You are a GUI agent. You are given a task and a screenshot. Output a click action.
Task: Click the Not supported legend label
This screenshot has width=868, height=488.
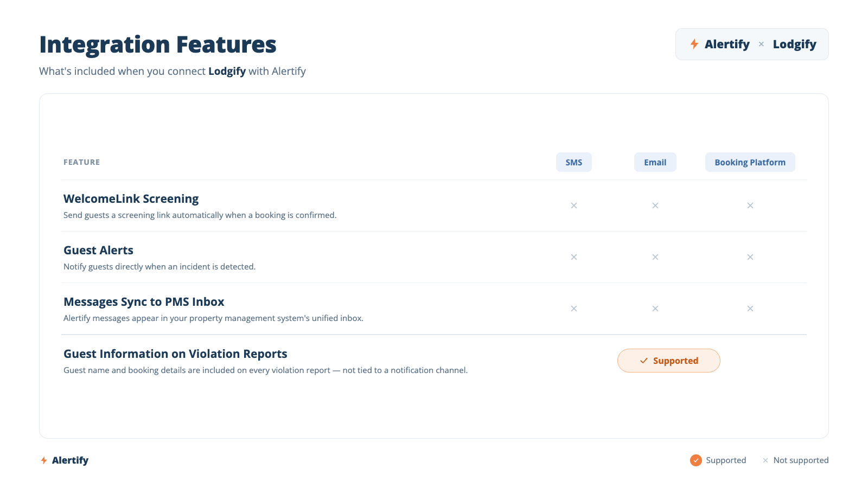(x=801, y=460)
